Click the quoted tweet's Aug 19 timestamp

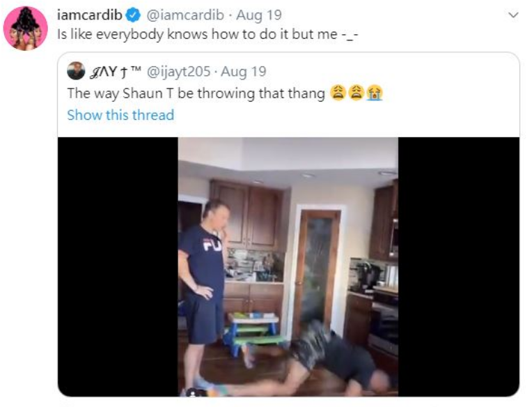click(x=244, y=71)
